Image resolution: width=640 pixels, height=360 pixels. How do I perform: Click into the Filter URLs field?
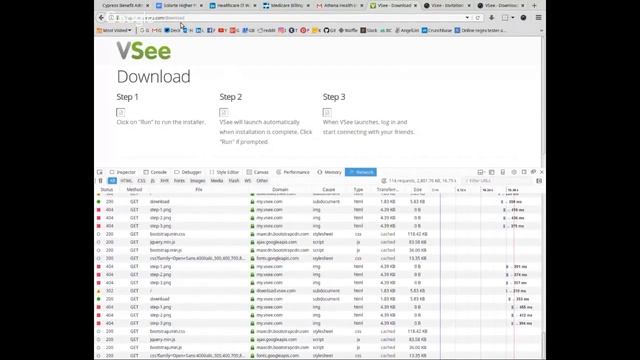pyautogui.click(x=498, y=181)
